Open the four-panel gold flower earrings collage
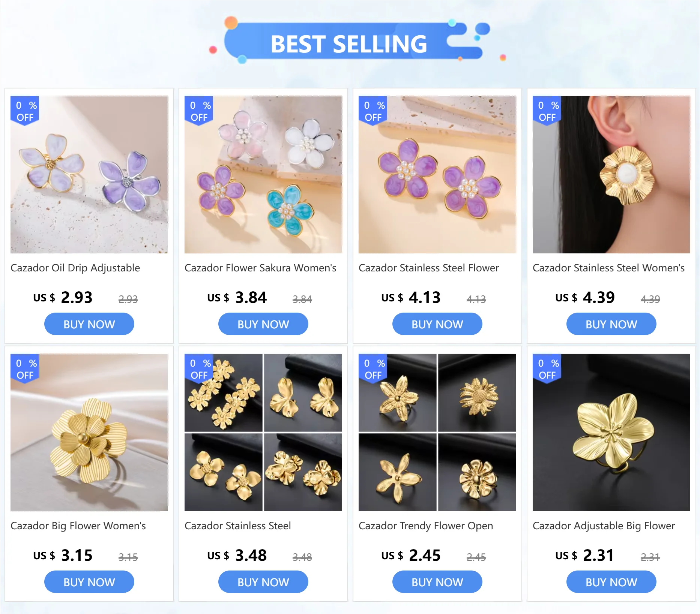Image resolution: width=700 pixels, height=614 pixels. pos(263,433)
